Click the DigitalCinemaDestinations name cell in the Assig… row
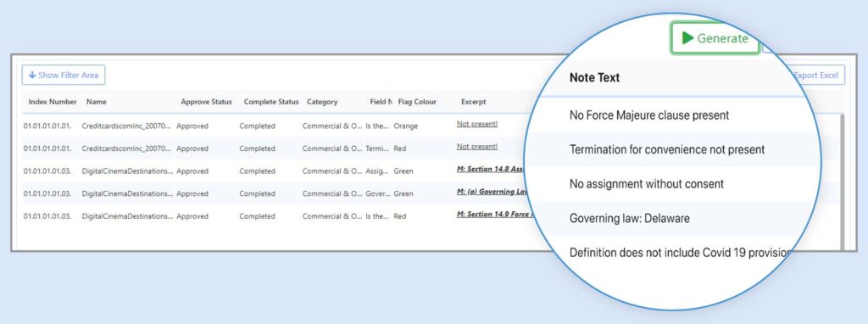Viewport: 868px width, 324px height. (x=127, y=171)
